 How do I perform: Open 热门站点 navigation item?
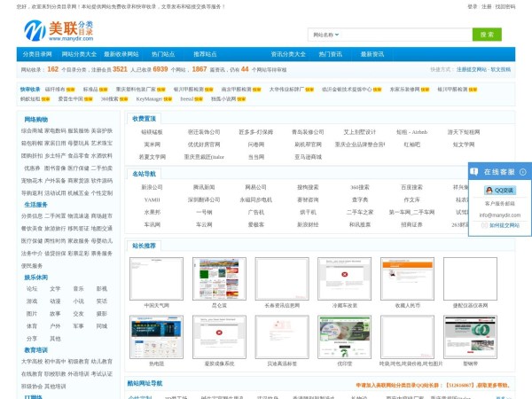tap(163, 54)
